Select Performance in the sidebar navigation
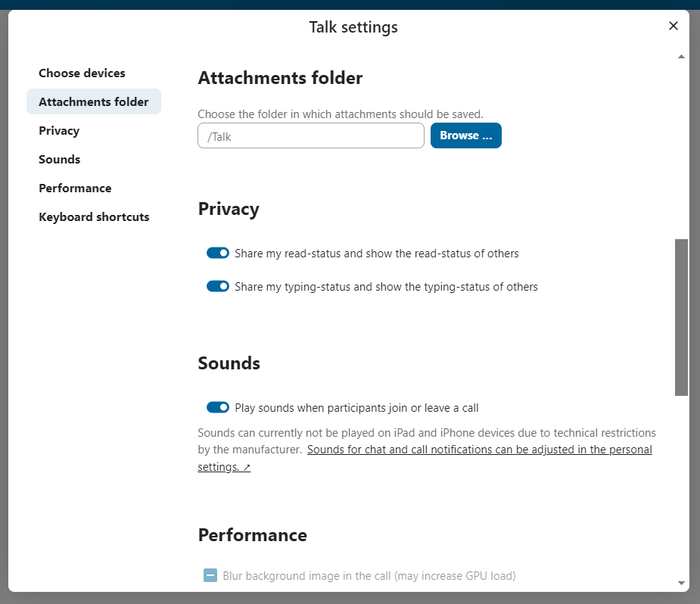700x604 pixels. point(75,188)
